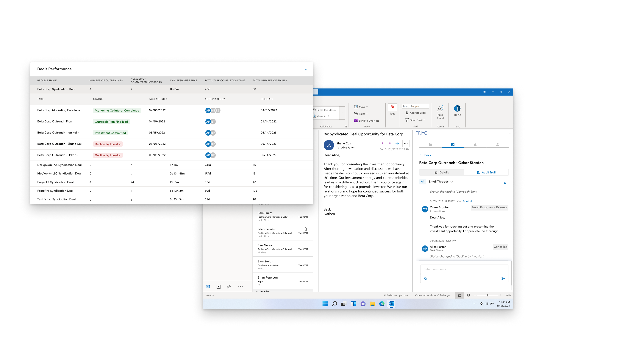Download the audit trail in TRIYO
Image resolution: width=622 pixels, height=364 pixels.
point(505,182)
